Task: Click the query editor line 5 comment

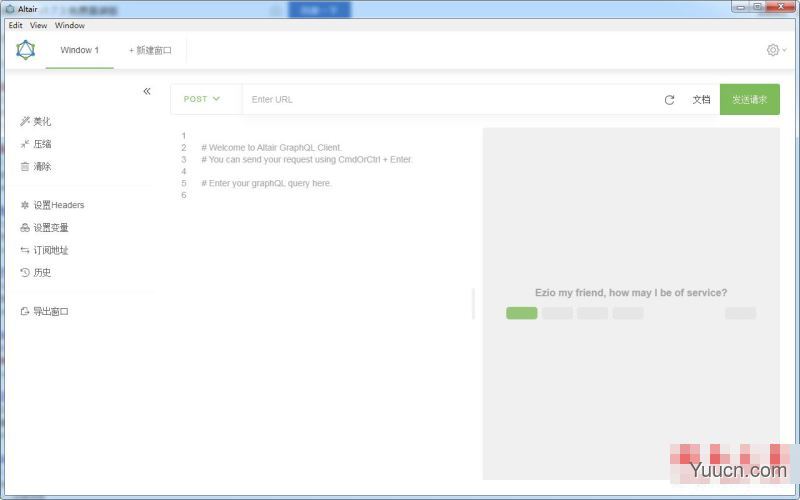Action: (266, 183)
